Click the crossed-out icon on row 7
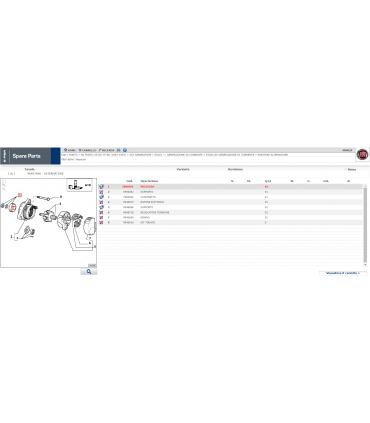This screenshot has width=370, height=423. (101, 217)
